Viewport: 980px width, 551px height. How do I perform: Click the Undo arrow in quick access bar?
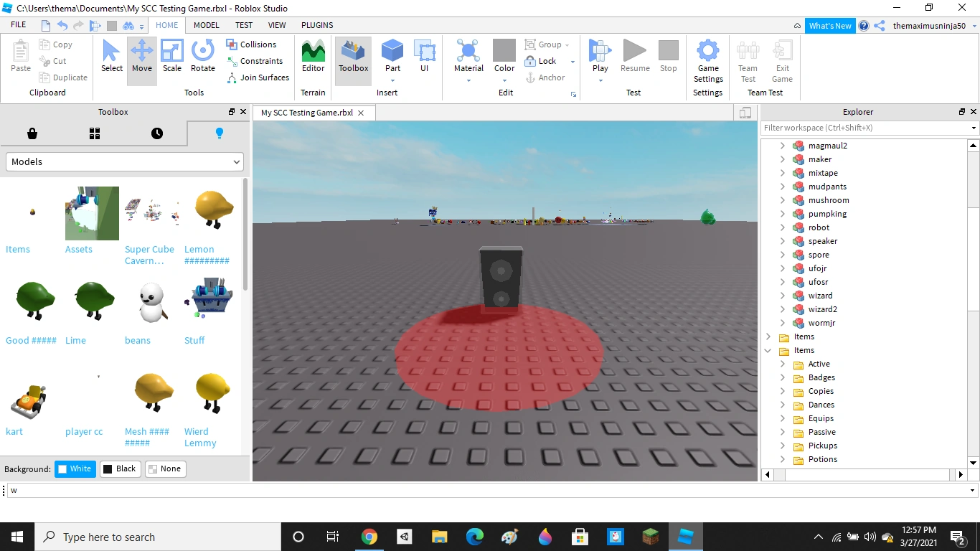click(x=62, y=26)
